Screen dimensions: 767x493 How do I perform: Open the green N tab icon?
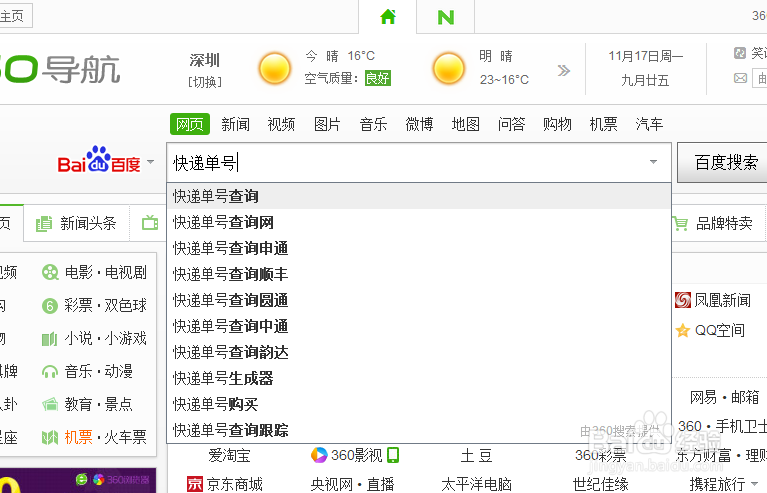tap(446, 18)
